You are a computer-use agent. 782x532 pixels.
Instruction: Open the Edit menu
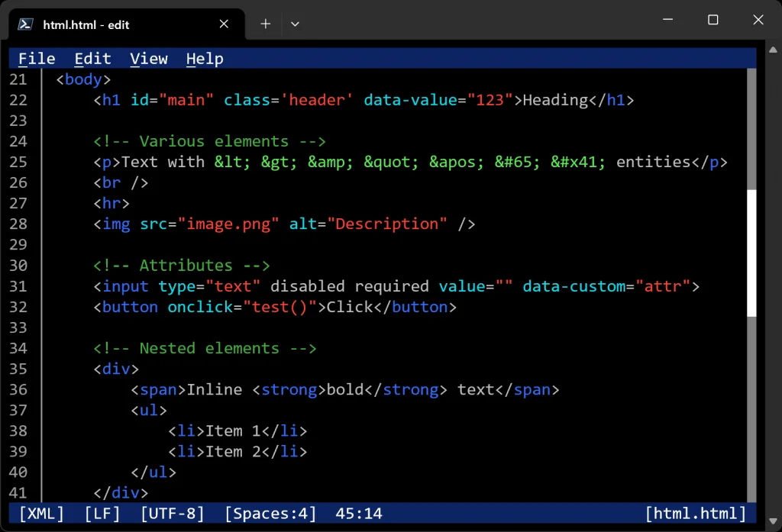(92, 58)
